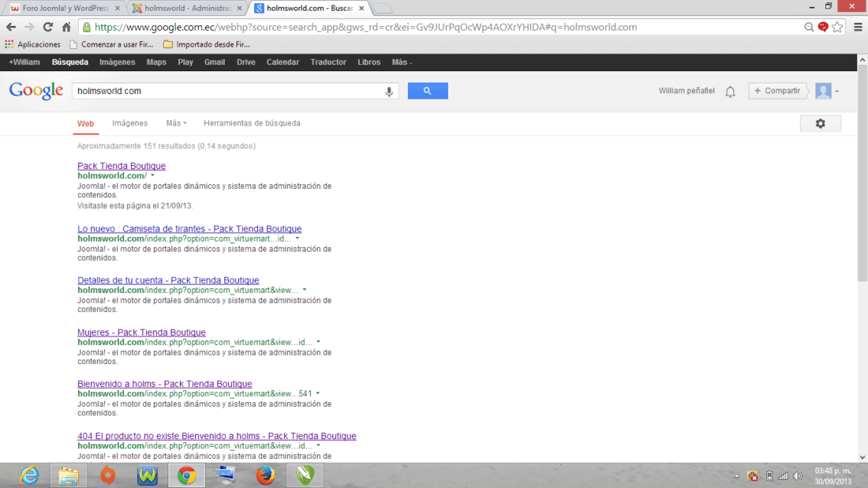Click the zoom magnifier icon in address bar
The image size is (868, 488).
[809, 27]
